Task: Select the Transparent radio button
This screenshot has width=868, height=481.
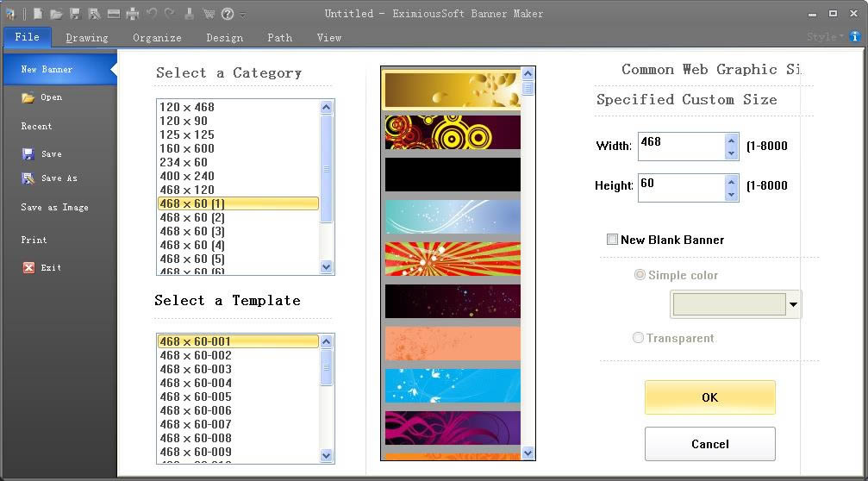Action: (638, 338)
